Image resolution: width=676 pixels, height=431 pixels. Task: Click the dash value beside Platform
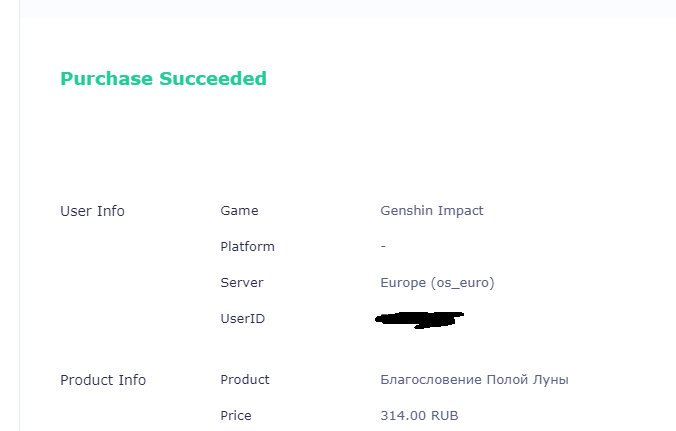pos(384,246)
